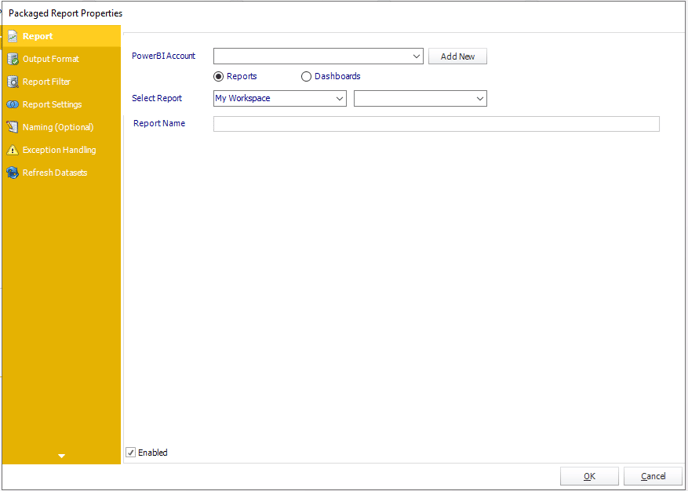688x491 pixels.
Task: Click the Packaged Report Properties title
Action: click(65, 14)
